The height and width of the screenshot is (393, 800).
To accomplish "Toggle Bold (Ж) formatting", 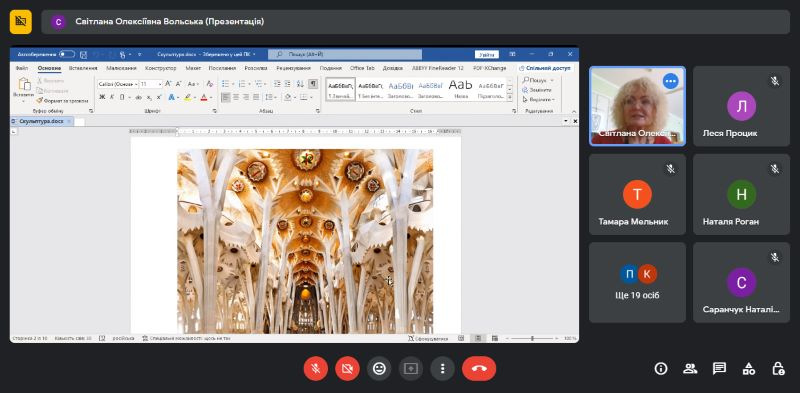I will [102, 97].
